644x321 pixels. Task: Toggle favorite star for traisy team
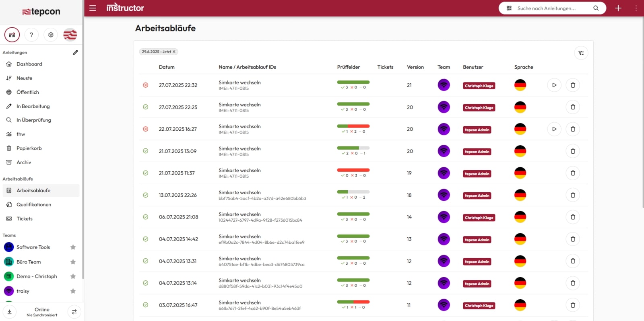[73, 291]
